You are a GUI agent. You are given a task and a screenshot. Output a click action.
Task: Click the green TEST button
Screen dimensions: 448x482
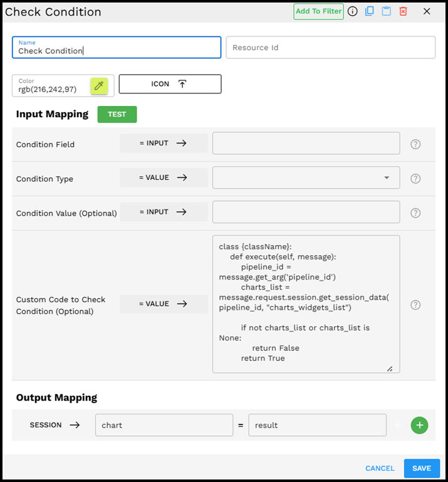[x=117, y=114]
